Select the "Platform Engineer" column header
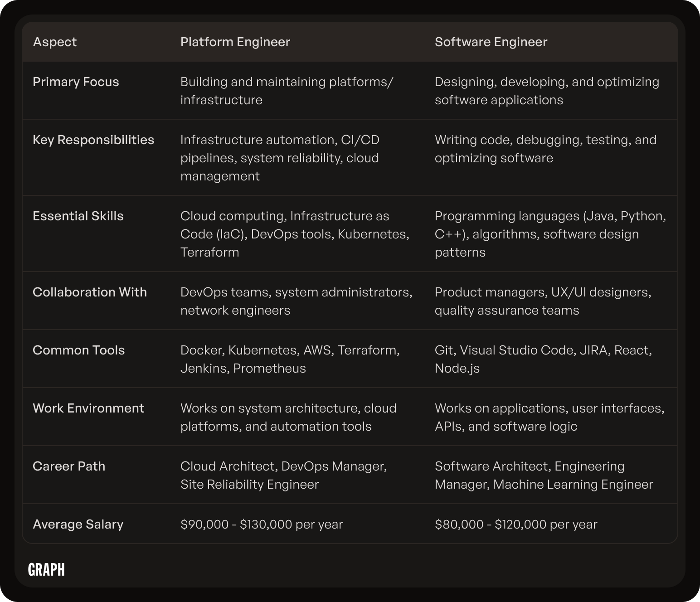 click(235, 42)
